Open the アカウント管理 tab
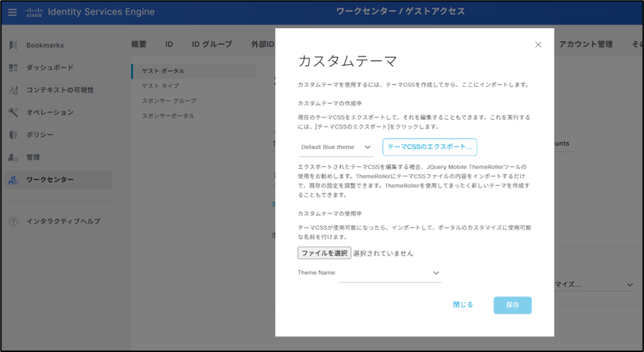The width and height of the screenshot is (644, 352). 585,45
